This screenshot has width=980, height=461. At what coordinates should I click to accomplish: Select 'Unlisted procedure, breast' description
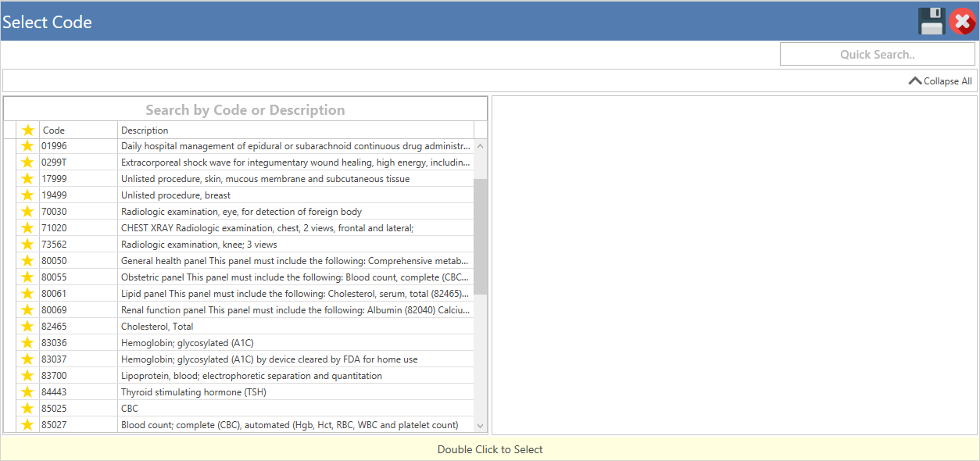pos(295,195)
